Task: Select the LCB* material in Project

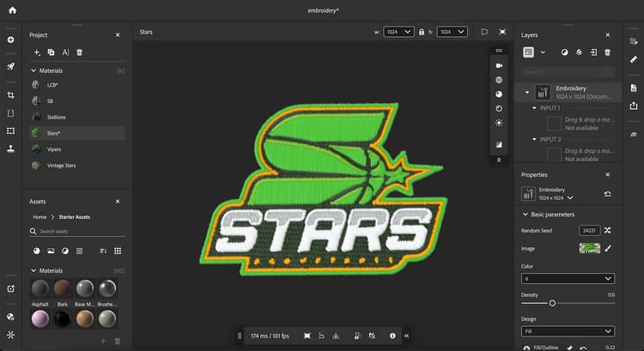Action: 76,85
